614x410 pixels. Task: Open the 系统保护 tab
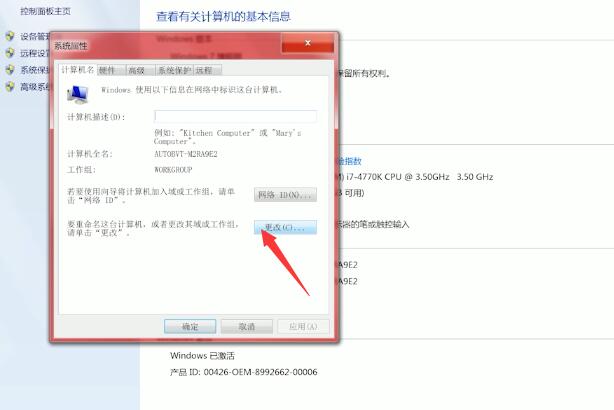[174, 70]
